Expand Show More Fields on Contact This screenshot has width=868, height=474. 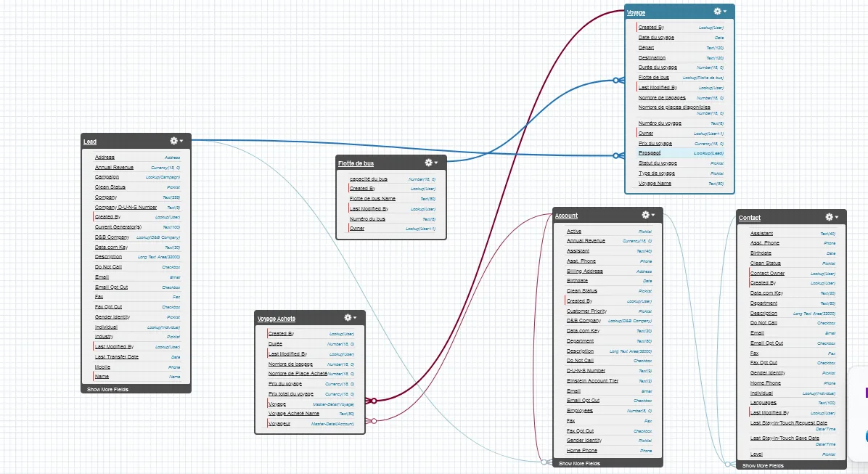[x=763, y=466]
